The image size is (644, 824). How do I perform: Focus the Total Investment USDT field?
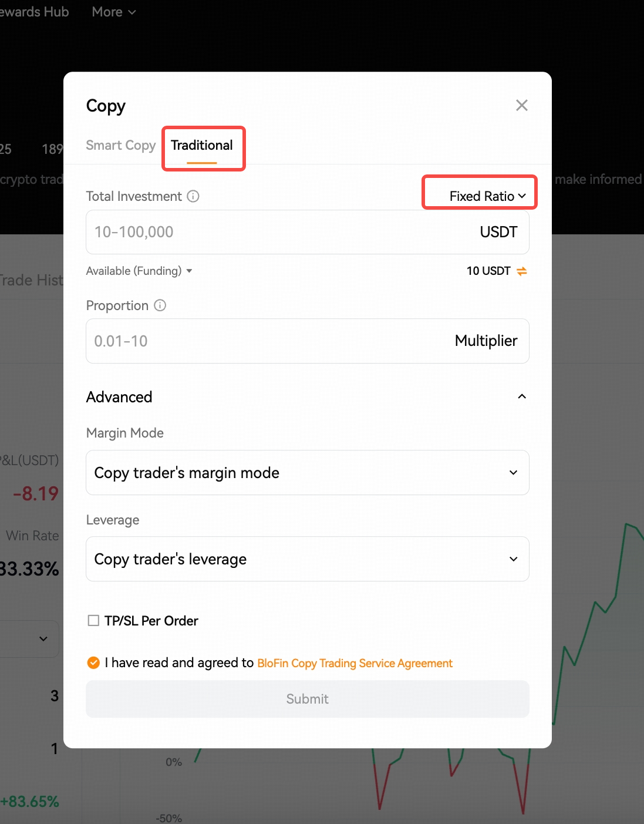308,232
